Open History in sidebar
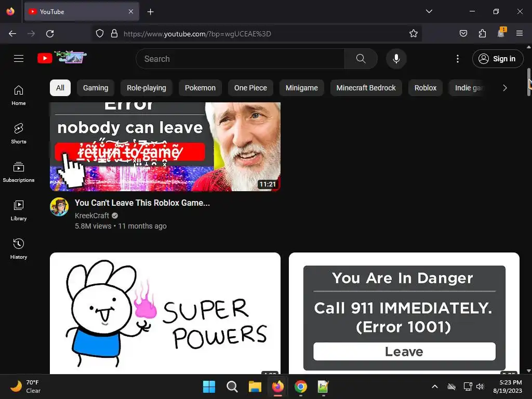The image size is (532, 399). [19, 249]
